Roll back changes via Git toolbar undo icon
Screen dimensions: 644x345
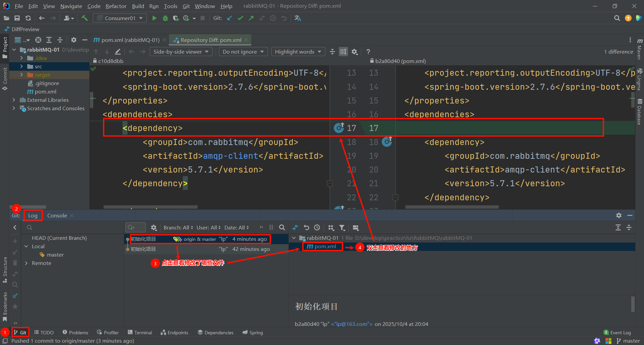pyautogui.click(x=284, y=18)
